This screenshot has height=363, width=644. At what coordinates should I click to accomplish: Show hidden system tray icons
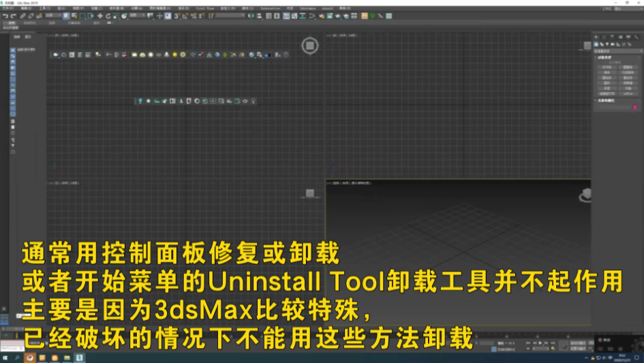click(586, 358)
